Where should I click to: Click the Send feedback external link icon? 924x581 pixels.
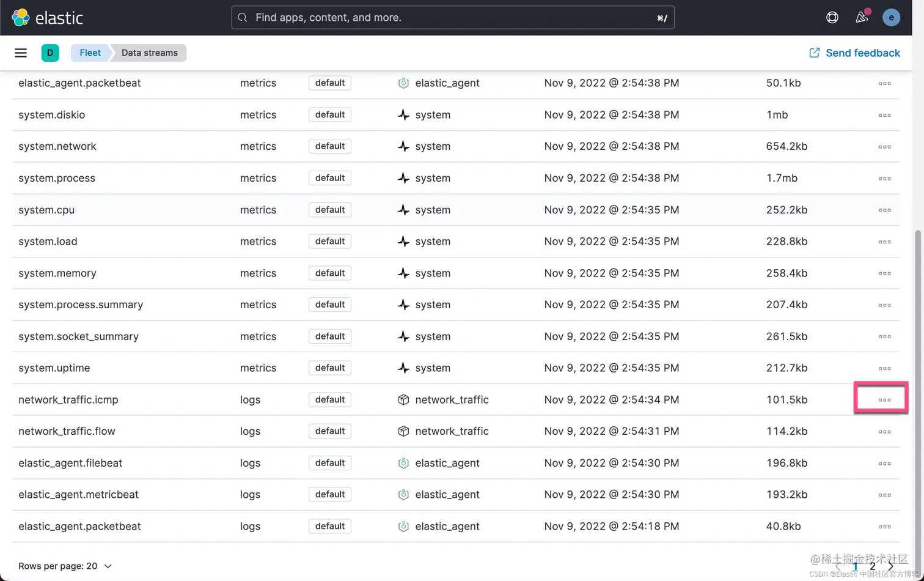click(814, 53)
